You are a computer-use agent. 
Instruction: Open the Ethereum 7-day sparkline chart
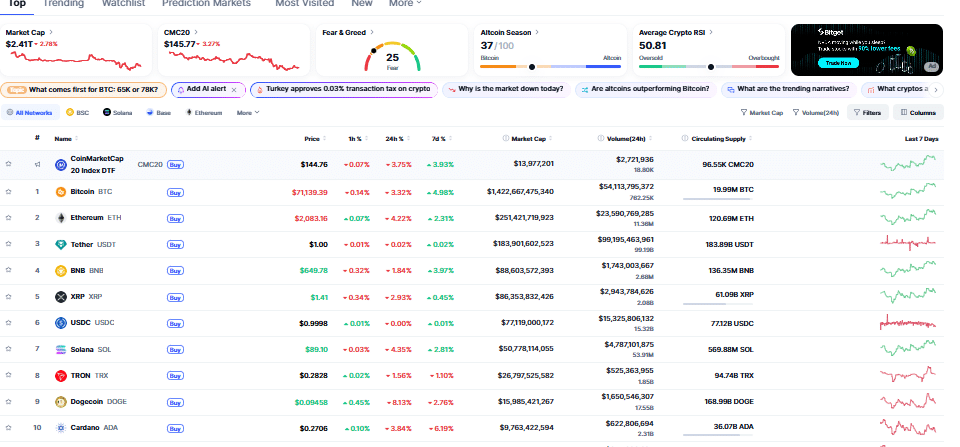coord(909,217)
